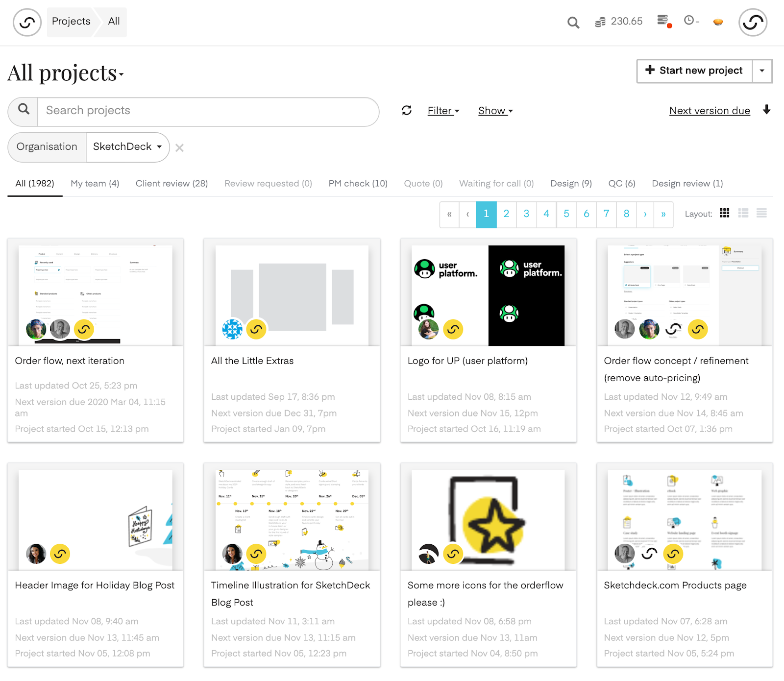
Task: Go to last page with double right arrows
Action: [663, 214]
